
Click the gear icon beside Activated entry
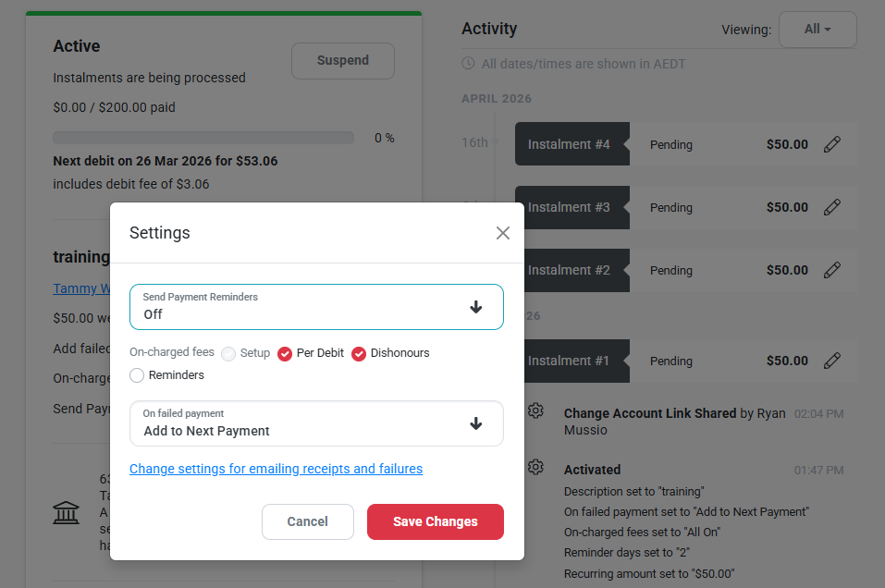[x=535, y=468]
